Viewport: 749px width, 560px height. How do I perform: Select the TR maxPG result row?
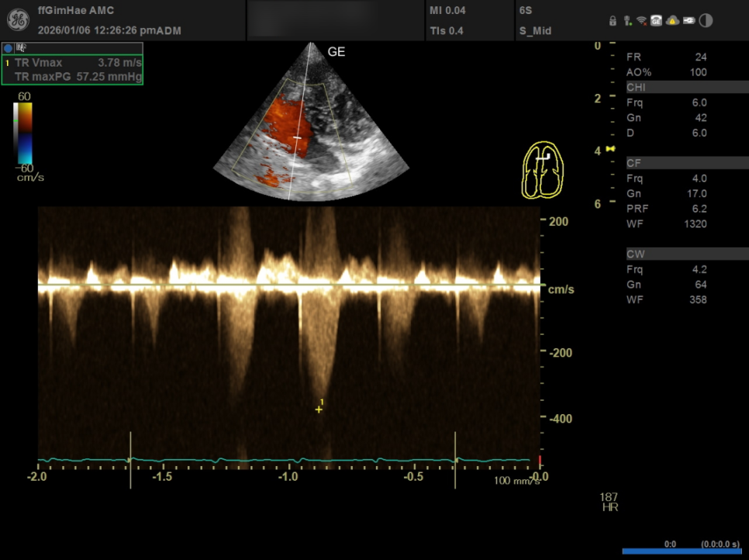(73, 77)
